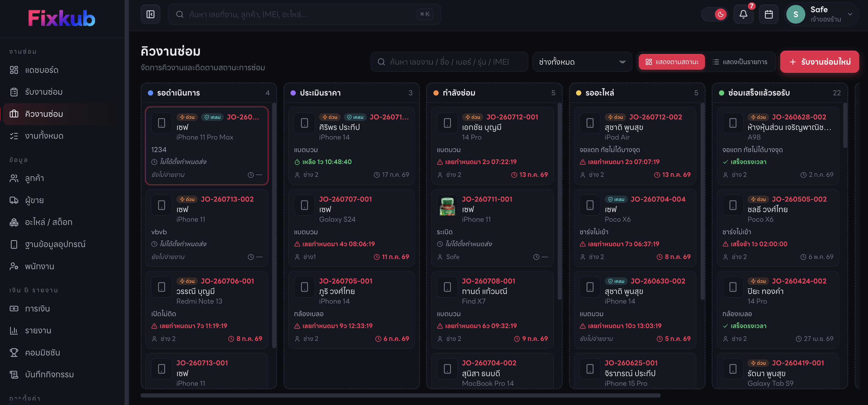Toggle dark mode switch
This screenshot has height=405, width=868.
click(x=714, y=14)
